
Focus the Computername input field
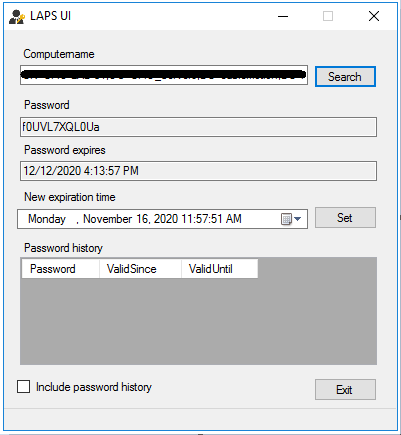[x=164, y=75]
